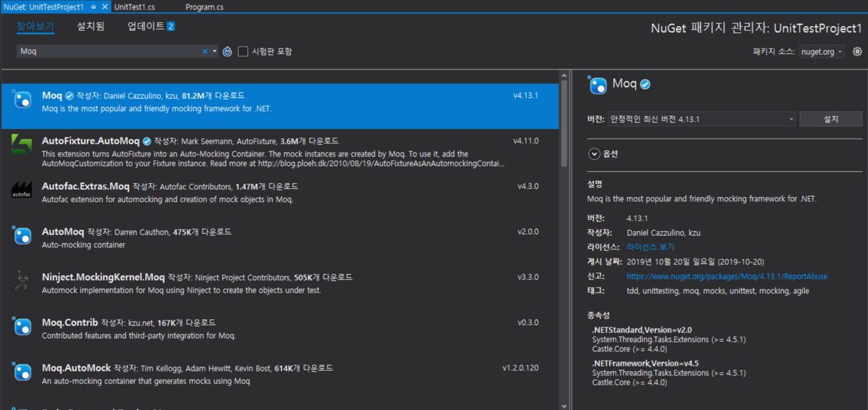Viewport: 868px width, 410px height.
Task: Toggle the include prerelease checkbox
Action: pos(243,52)
